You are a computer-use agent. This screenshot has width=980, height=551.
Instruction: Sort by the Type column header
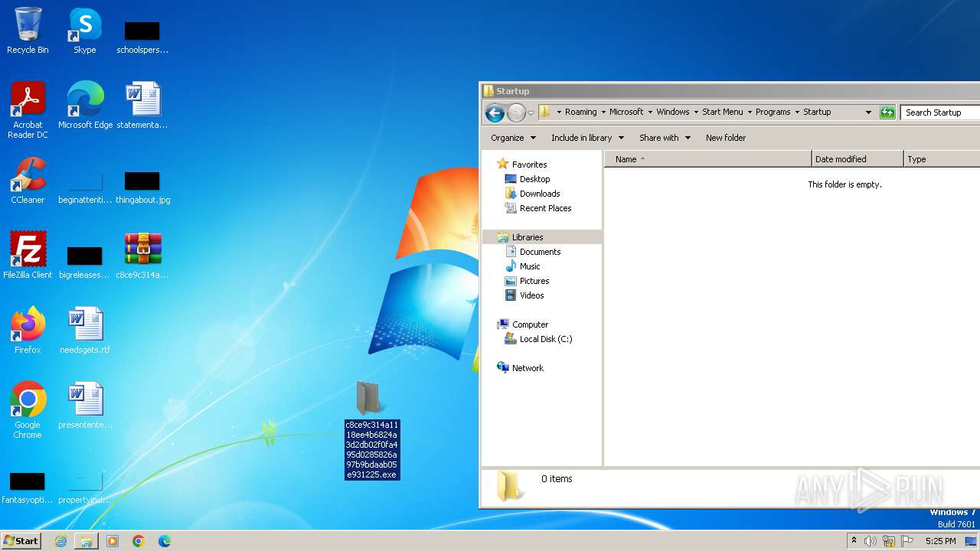(x=942, y=159)
